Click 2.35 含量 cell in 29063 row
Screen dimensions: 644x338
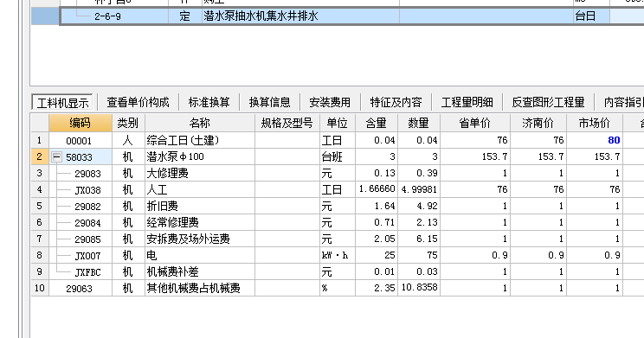click(x=377, y=288)
